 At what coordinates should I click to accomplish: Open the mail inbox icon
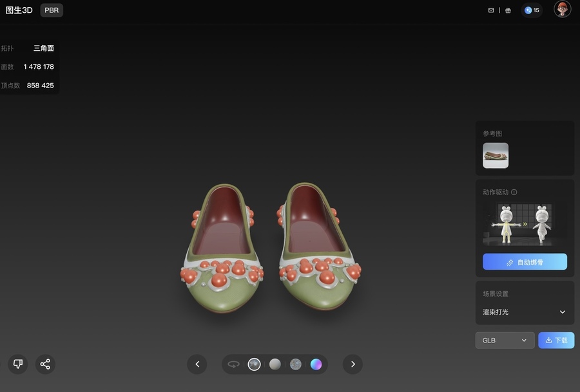pos(491,10)
